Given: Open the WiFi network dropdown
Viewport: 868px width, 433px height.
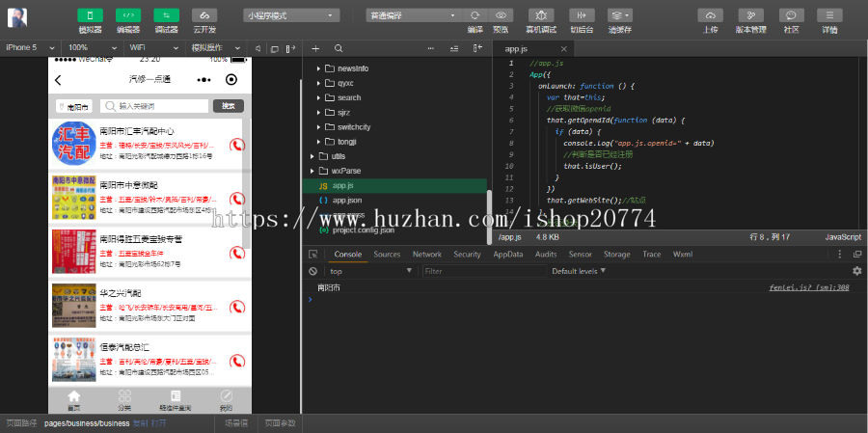Looking at the screenshot, I should pyautogui.click(x=151, y=47).
